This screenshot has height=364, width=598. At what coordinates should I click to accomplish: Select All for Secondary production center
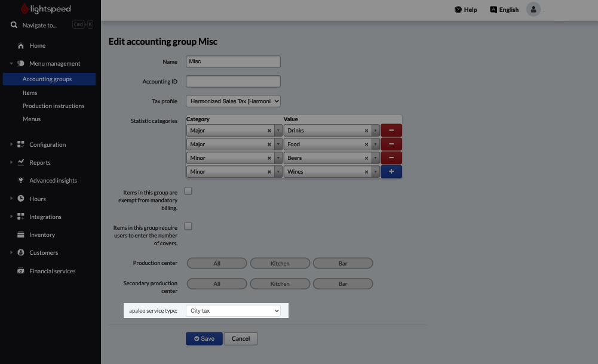(x=217, y=283)
